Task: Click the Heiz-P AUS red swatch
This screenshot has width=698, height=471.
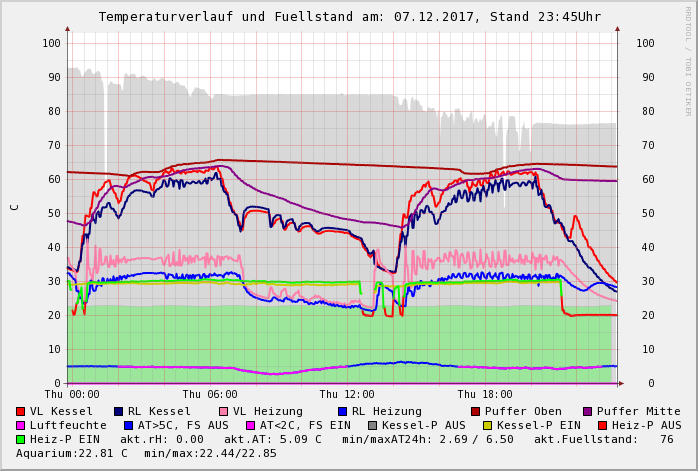Action: 602,425
